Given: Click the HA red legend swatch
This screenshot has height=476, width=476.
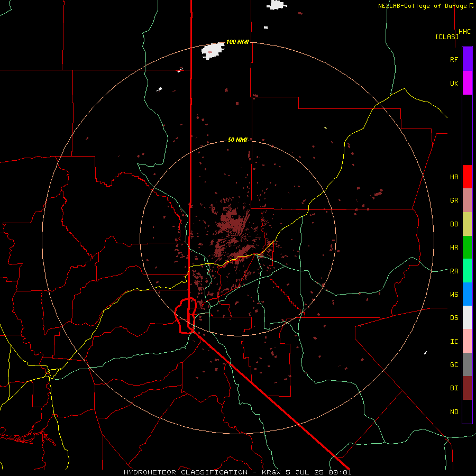Looking at the screenshot, I should (467, 177).
